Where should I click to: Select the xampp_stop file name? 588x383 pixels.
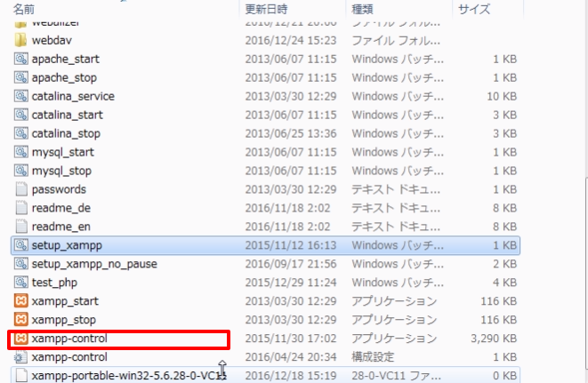[64, 320]
